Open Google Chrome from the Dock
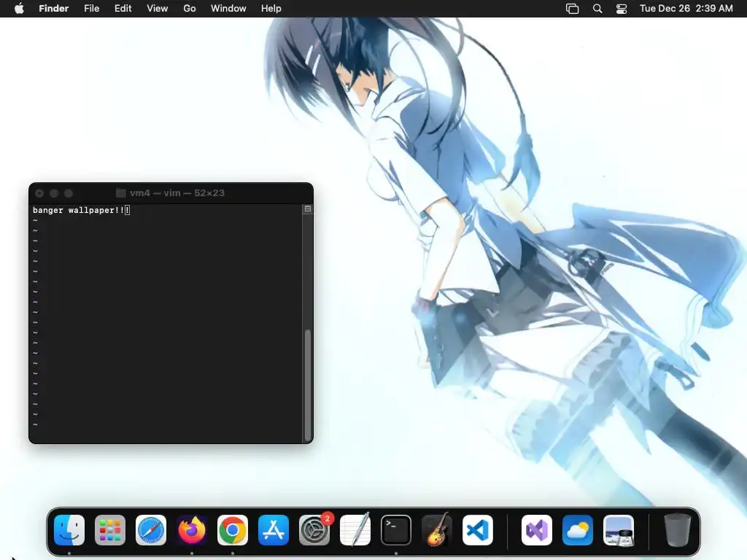The image size is (747, 560). pyautogui.click(x=233, y=530)
